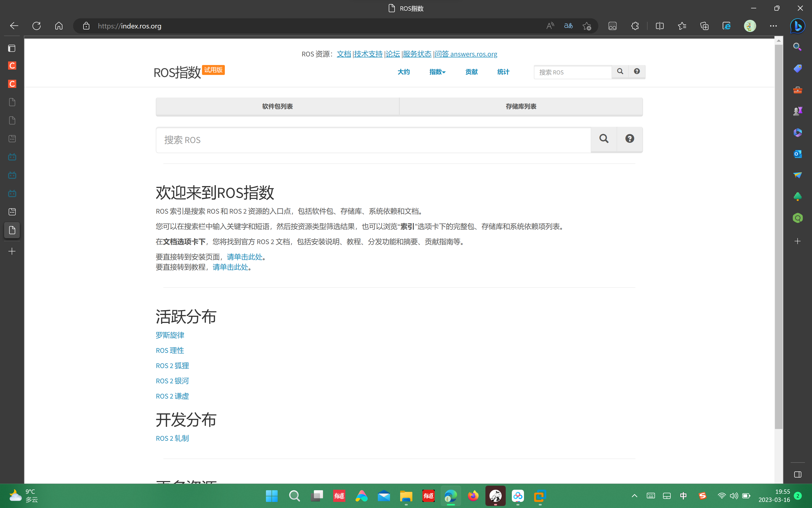Add a new sidebar app
The image size is (812, 508).
(x=798, y=241)
